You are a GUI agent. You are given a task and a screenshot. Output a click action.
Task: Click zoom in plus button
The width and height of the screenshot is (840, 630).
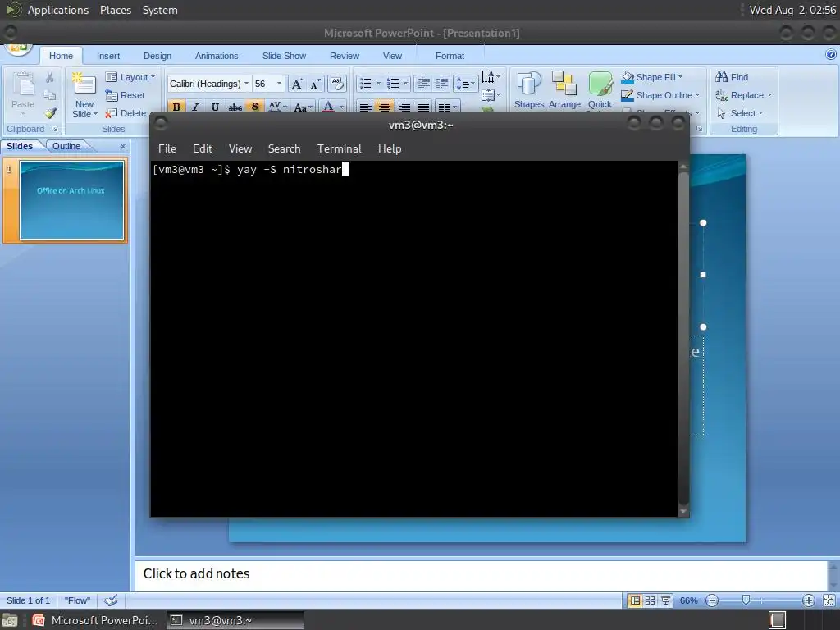tap(808, 600)
